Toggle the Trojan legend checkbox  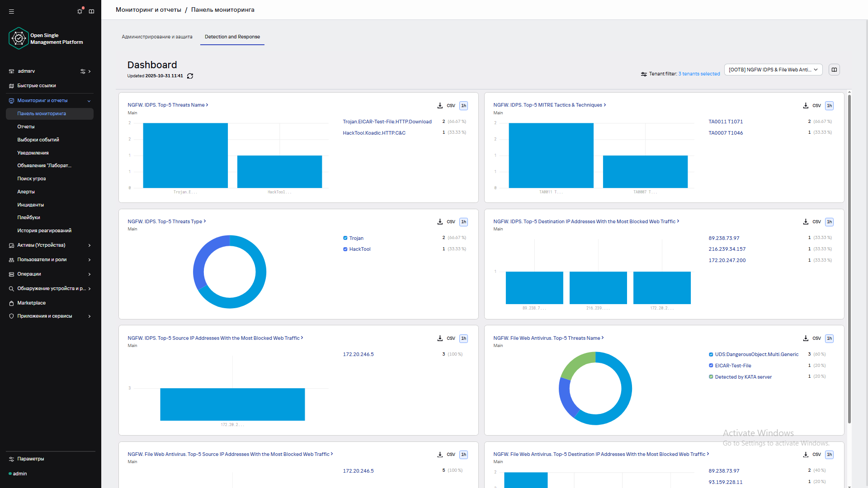coord(345,238)
